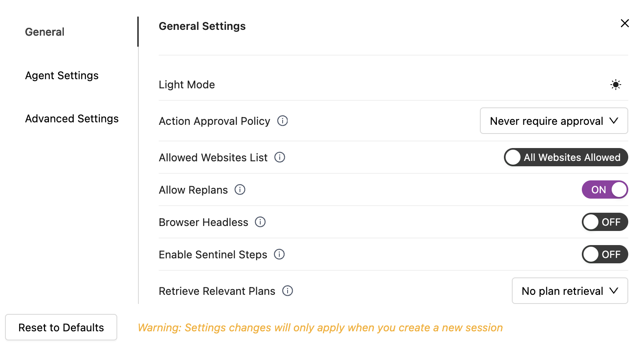This screenshot has height=345, width=644.
Task: Click the Enable Sentinel Steps info icon
Action: coord(279,254)
